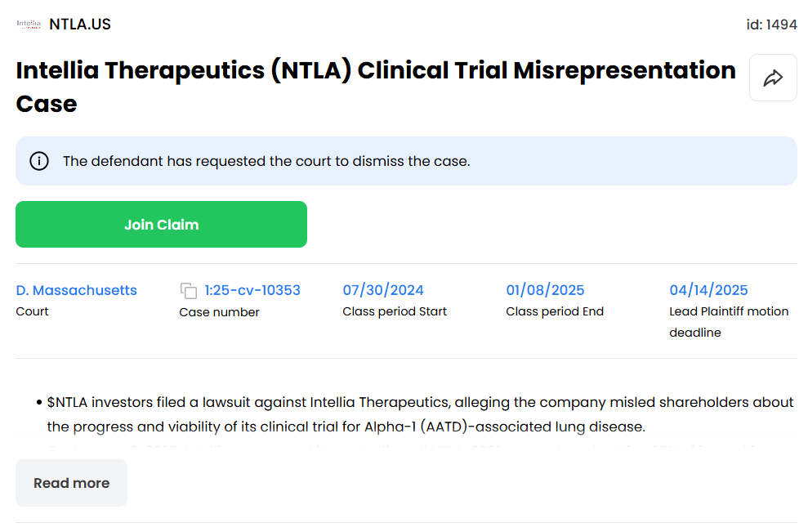Viewport: 808px width, 532px height.
Task: Click the class period start date 07/30/2024
Action: [x=383, y=290]
